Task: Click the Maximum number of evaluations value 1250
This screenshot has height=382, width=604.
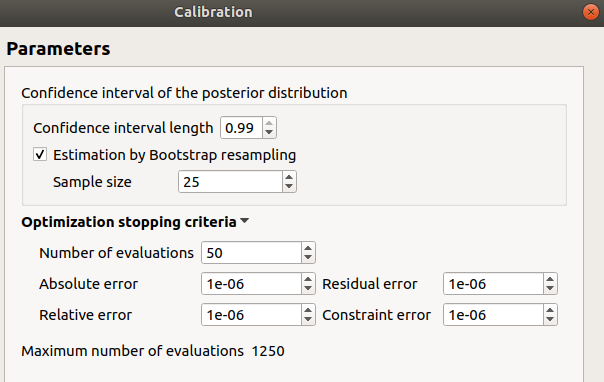Action: point(268,351)
